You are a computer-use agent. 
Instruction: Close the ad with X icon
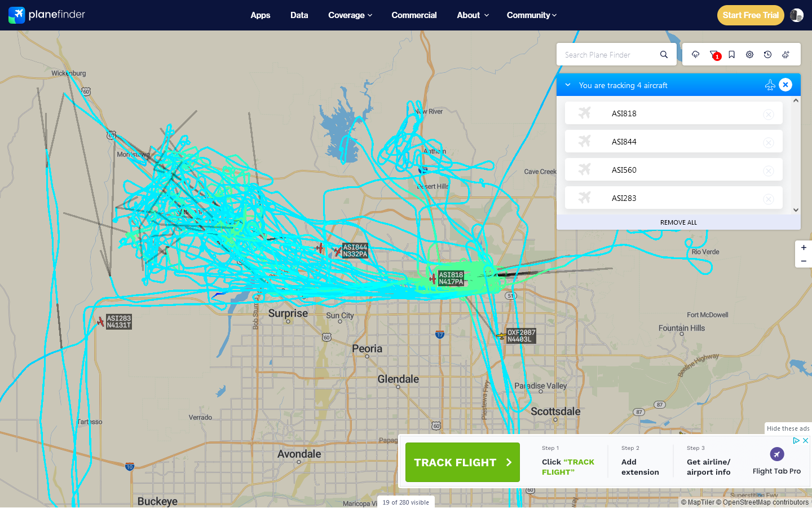[x=806, y=440]
